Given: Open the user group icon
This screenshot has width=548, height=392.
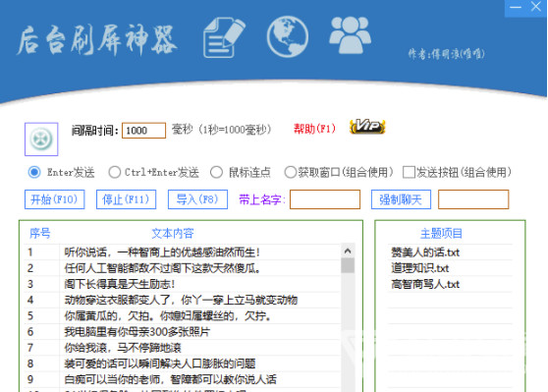Looking at the screenshot, I should (x=350, y=35).
